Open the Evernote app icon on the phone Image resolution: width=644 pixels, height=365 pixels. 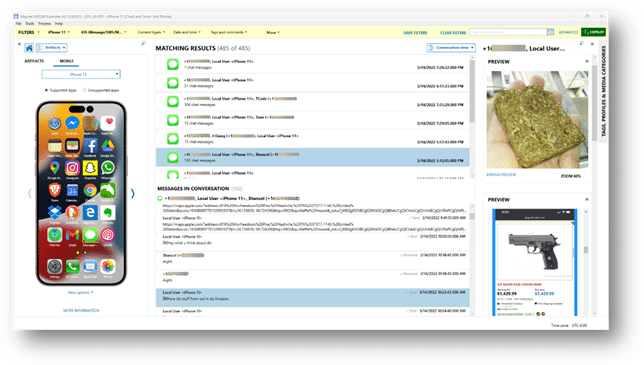pos(108,212)
